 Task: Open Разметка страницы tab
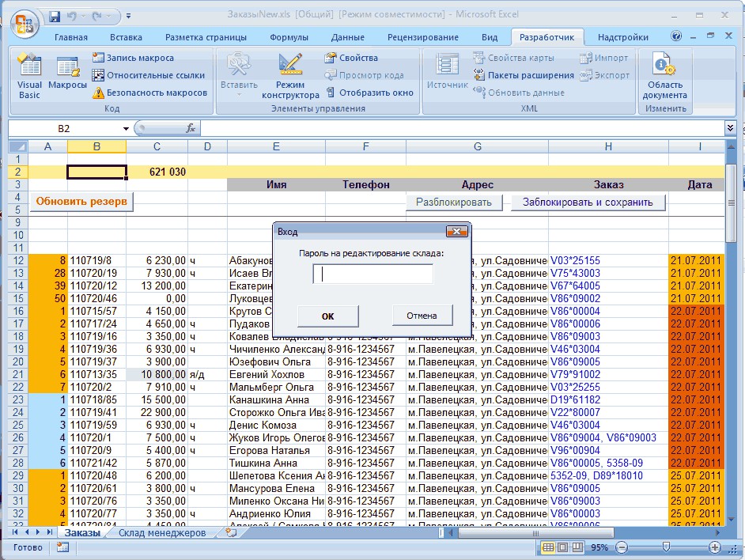[x=206, y=37]
